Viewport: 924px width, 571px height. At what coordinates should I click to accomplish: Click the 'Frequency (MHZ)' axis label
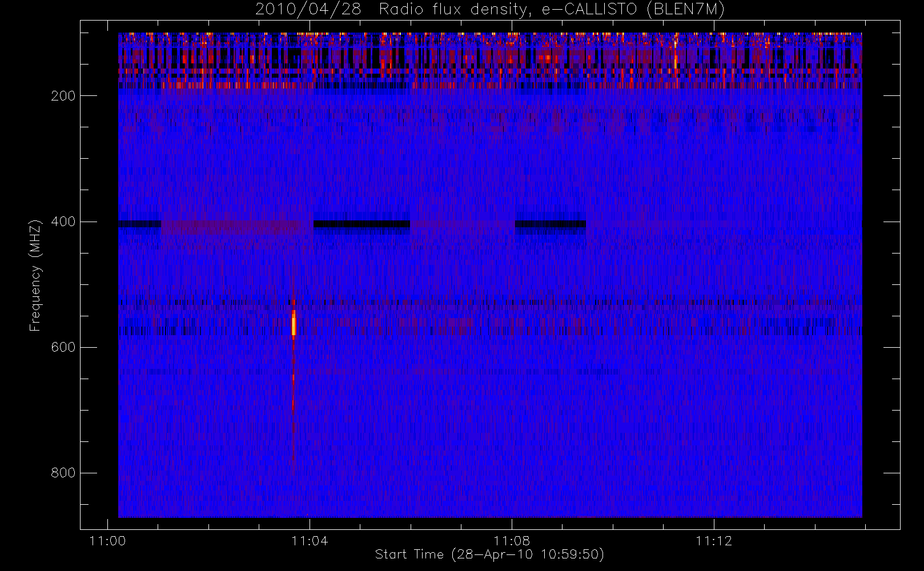pyautogui.click(x=35, y=275)
